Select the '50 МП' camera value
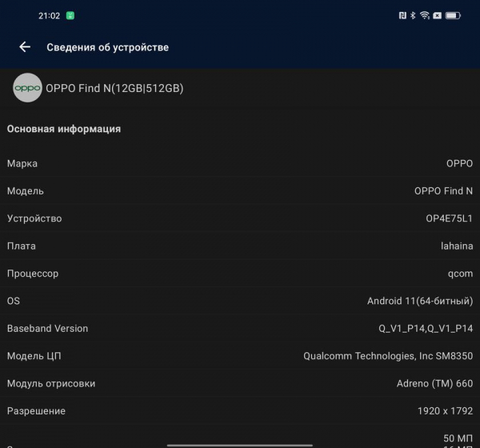480x448 pixels. click(x=458, y=438)
